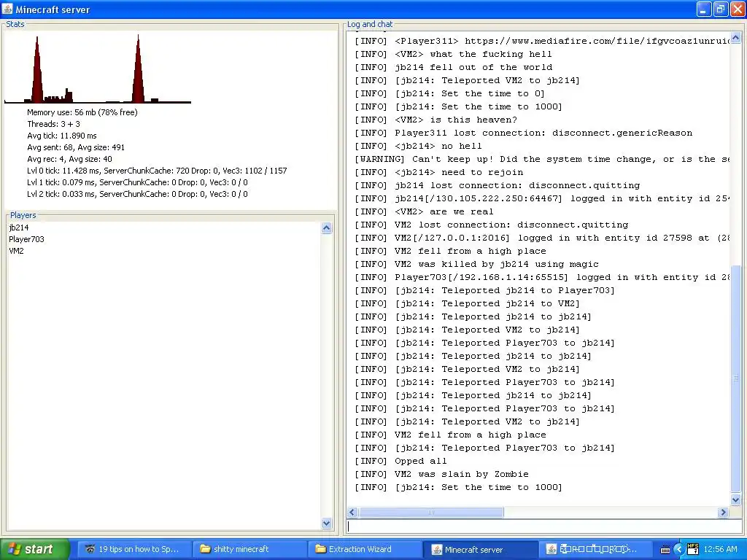Click the 'Lvl 0 tick: 11.428 ms' line
The width and height of the screenshot is (747, 560).
[157, 171]
